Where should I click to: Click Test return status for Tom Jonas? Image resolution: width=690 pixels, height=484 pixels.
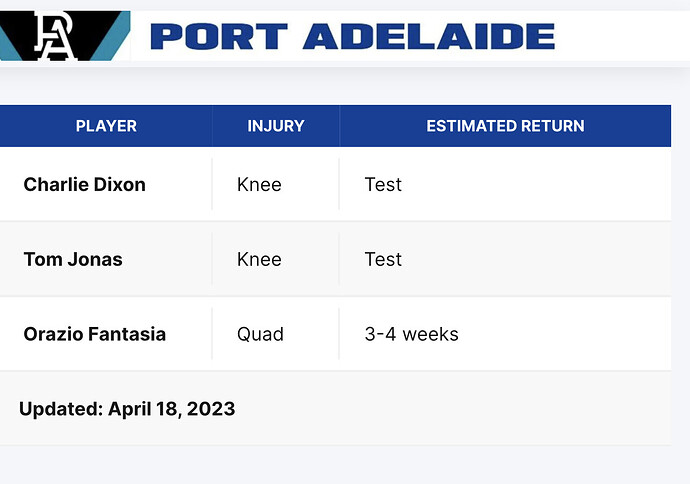(x=383, y=259)
